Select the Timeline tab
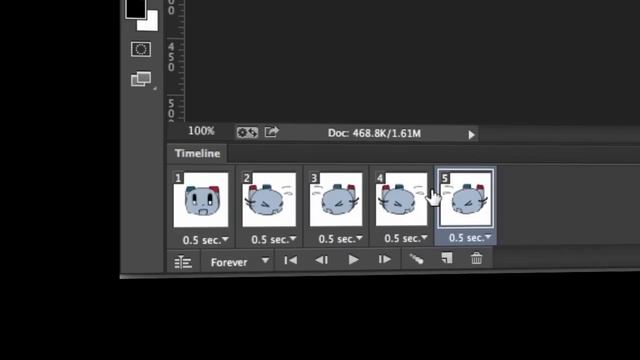Screen dimensions: 640x360 coord(197,153)
